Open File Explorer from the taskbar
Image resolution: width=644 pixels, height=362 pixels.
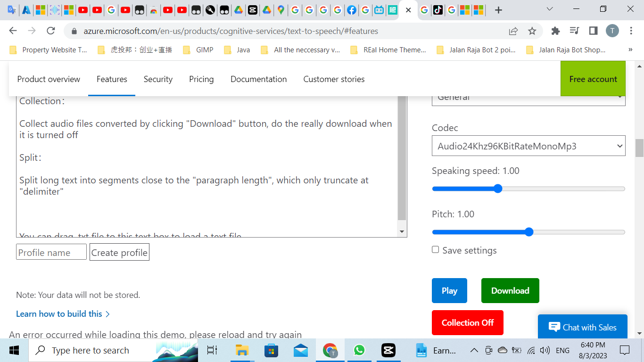tap(242, 350)
